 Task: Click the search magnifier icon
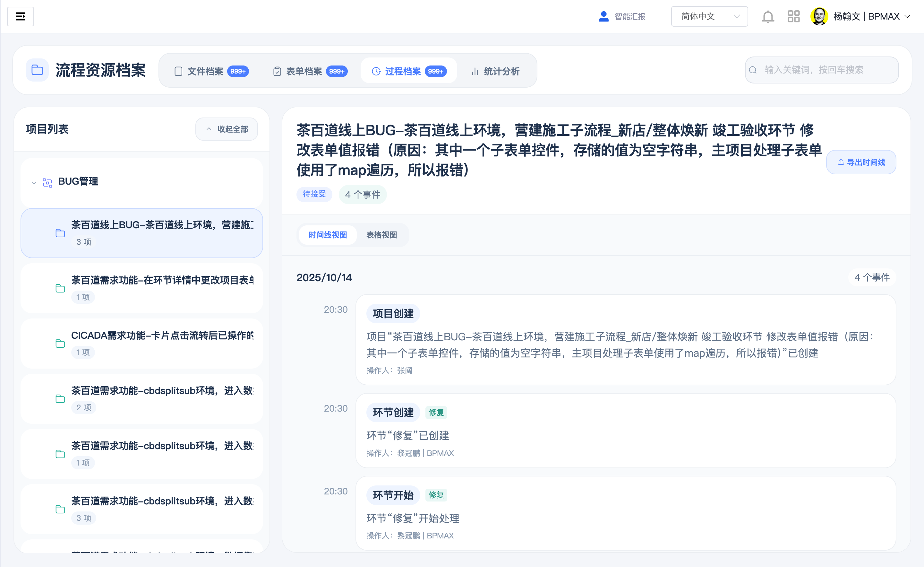(752, 70)
